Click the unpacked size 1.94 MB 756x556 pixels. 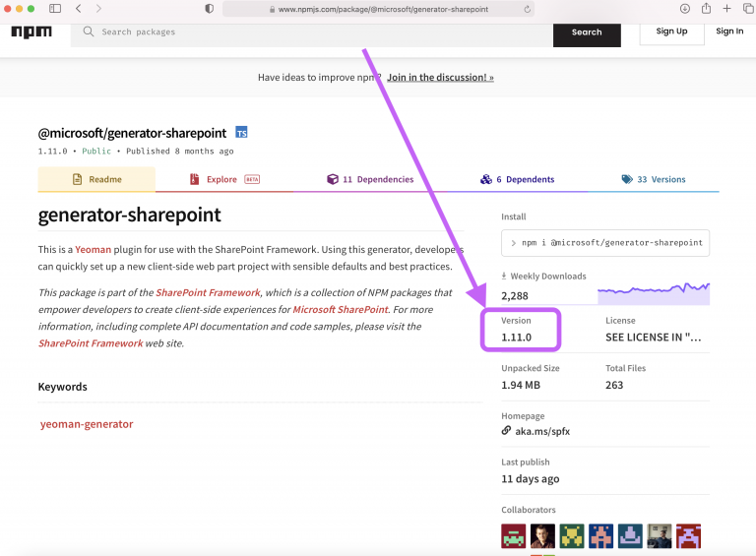point(521,385)
